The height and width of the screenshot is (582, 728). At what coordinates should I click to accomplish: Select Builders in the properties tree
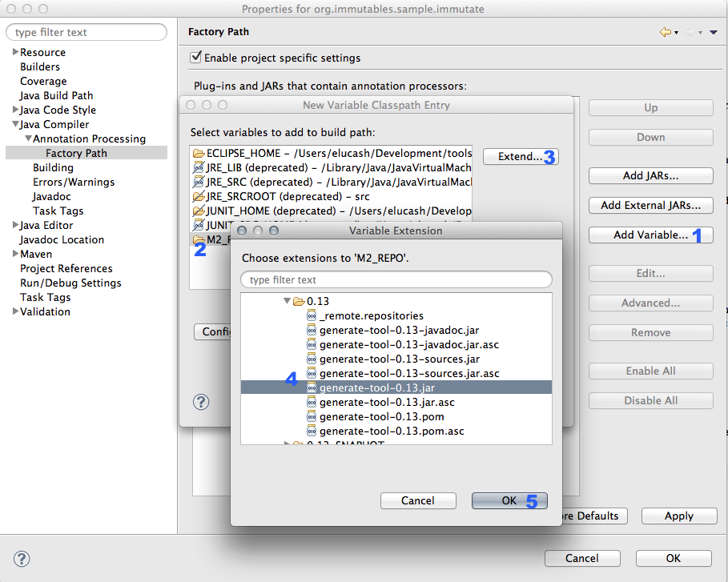[40, 66]
